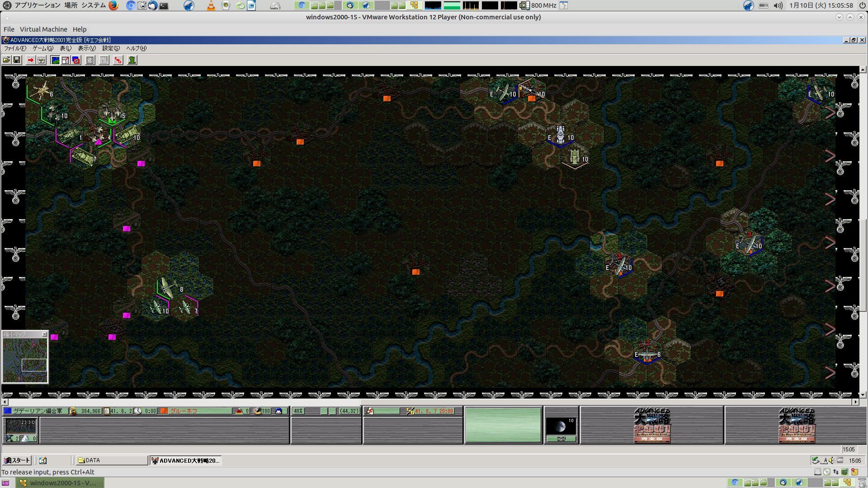The height and width of the screenshot is (488, 868).
Task: Click the green message panel
Action: pos(503,425)
